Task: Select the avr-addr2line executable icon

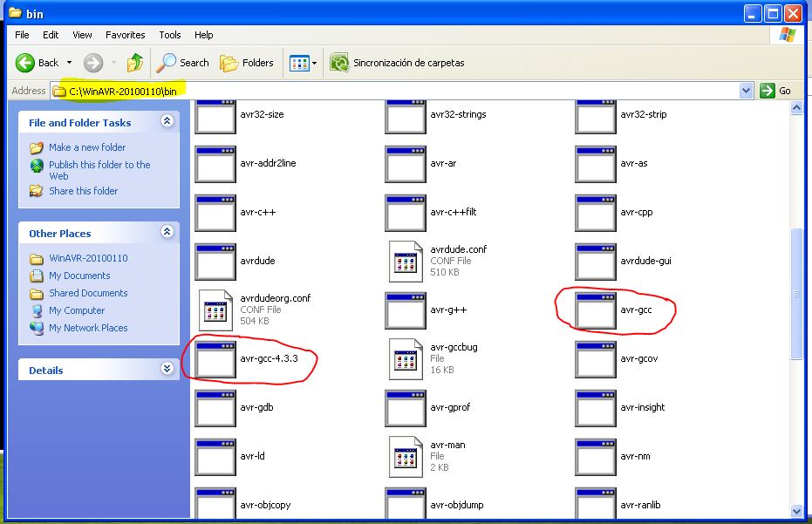Action: [x=215, y=164]
